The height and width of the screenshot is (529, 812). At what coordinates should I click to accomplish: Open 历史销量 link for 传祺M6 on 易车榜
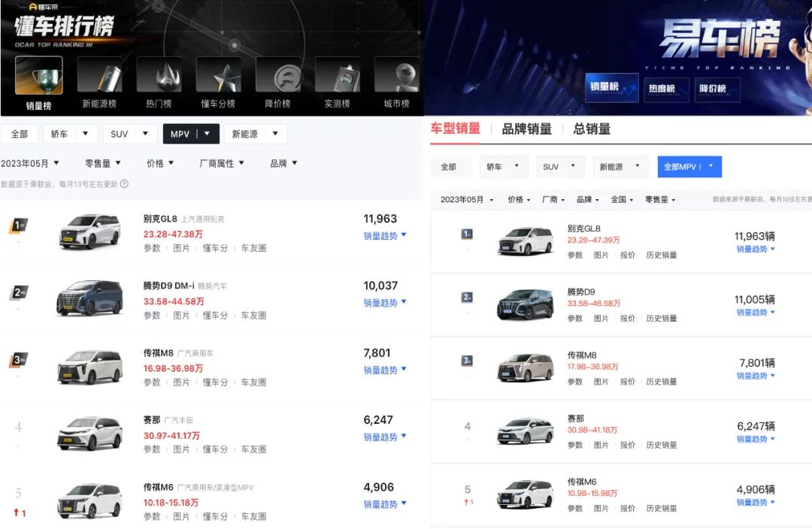(662, 508)
